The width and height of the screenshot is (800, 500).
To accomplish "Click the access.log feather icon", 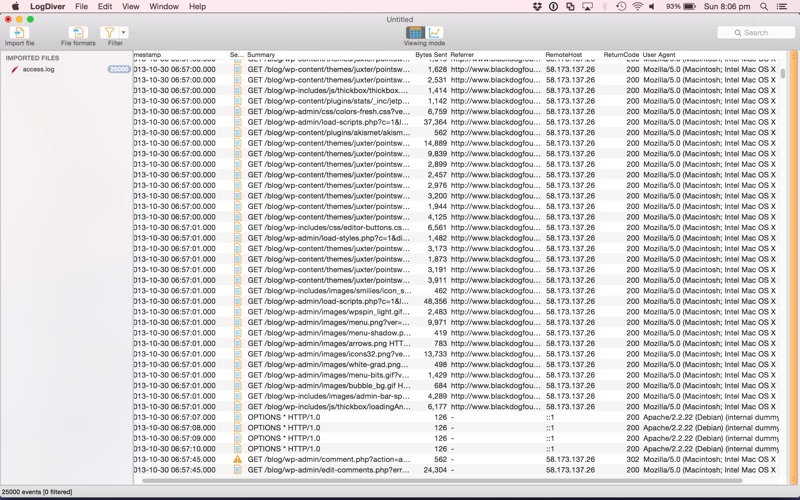I will 15,69.
